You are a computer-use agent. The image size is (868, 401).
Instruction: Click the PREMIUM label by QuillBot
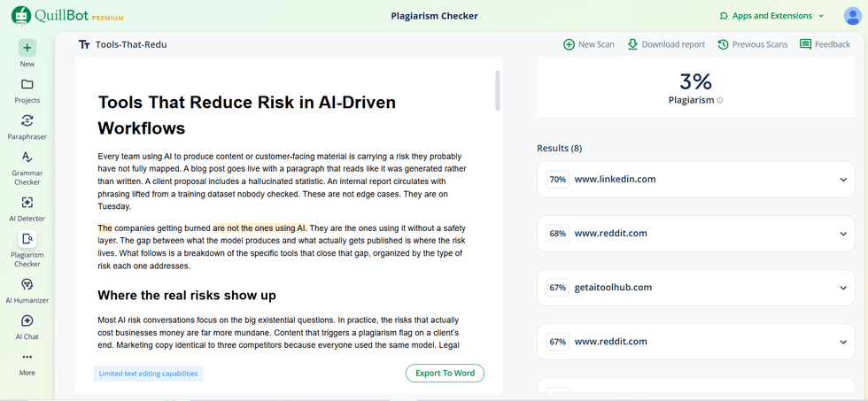108,19
